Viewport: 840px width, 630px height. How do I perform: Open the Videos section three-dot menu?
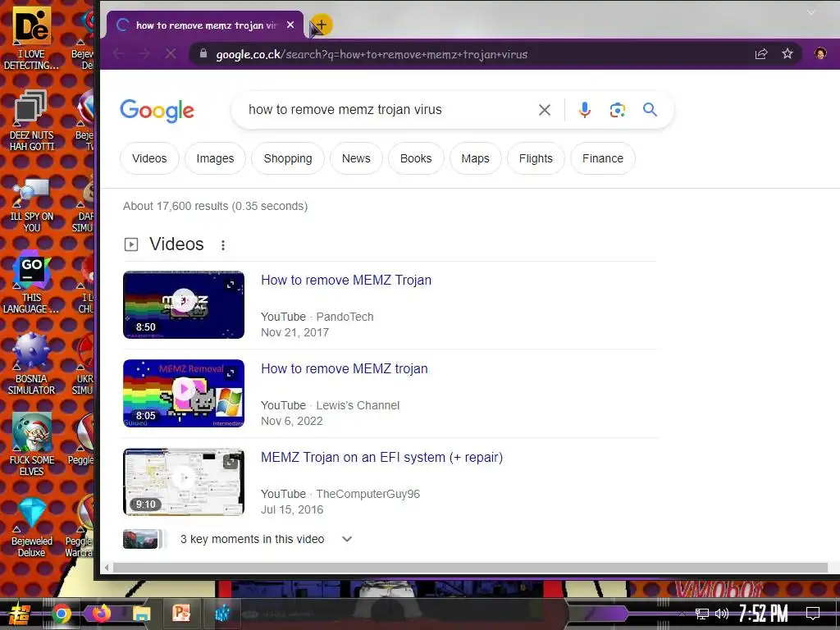pyautogui.click(x=223, y=244)
